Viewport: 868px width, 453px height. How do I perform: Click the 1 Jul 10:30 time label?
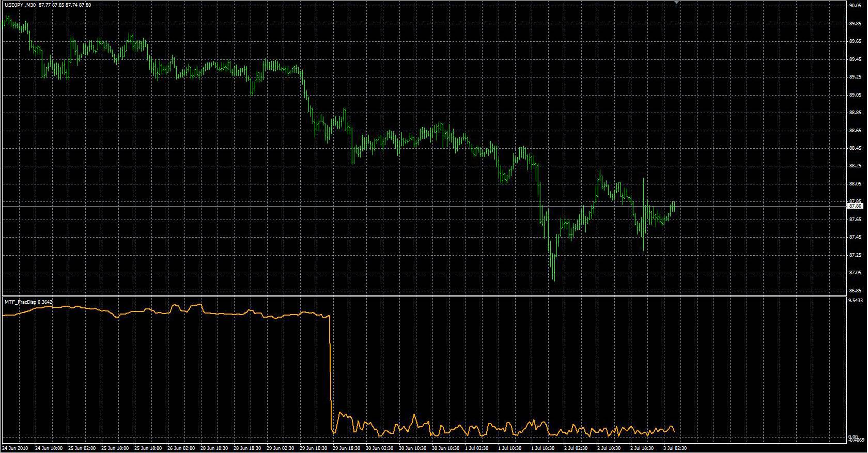coord(510,448)
